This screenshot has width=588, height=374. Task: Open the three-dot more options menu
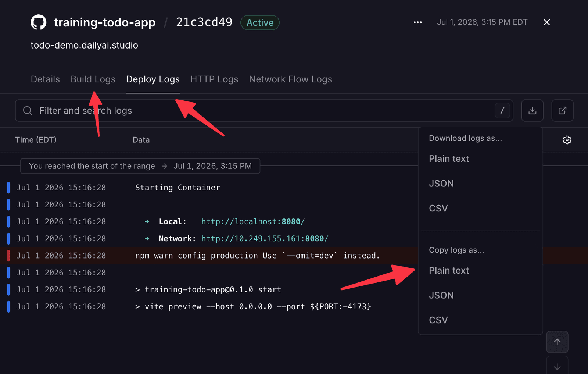(417, 22)
